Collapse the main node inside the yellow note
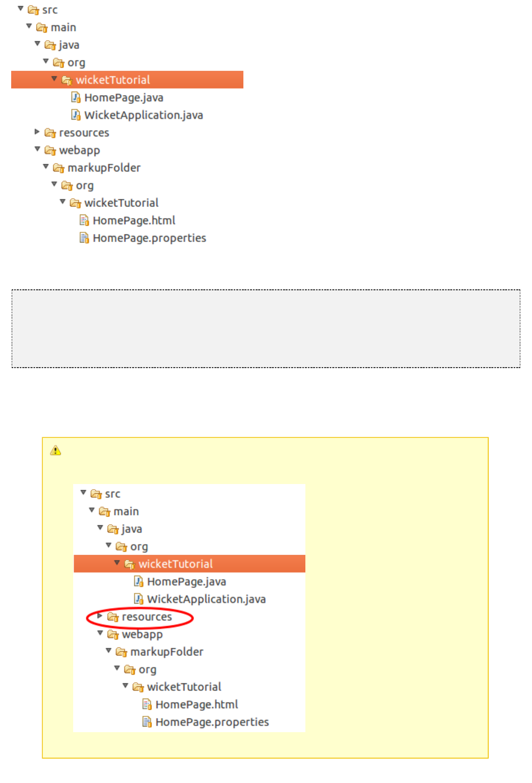This screenshot has height=783, width=532. point(92,510)
